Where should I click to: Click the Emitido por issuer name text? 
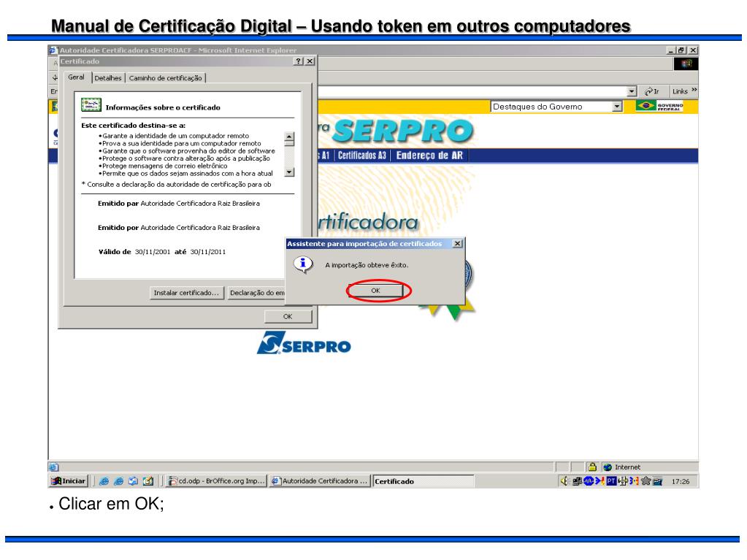pos(200,228)
